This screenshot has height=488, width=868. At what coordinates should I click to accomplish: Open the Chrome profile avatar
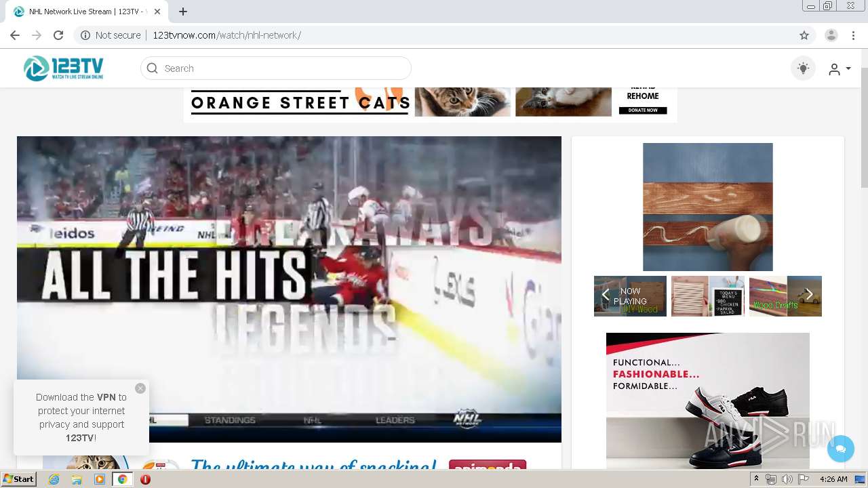click(831, 35)
